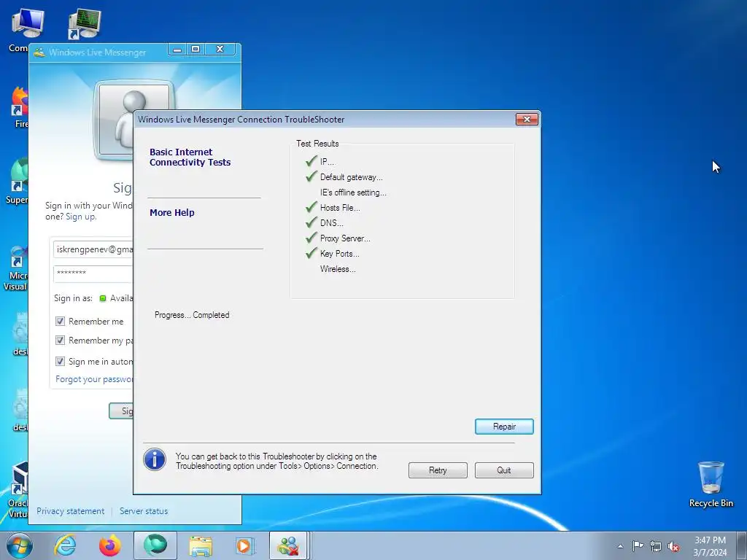Click the Windows Live Messenger taskbar icon
Image resolution: width=747 pixels, height=560 pixels.
point(289,545)
